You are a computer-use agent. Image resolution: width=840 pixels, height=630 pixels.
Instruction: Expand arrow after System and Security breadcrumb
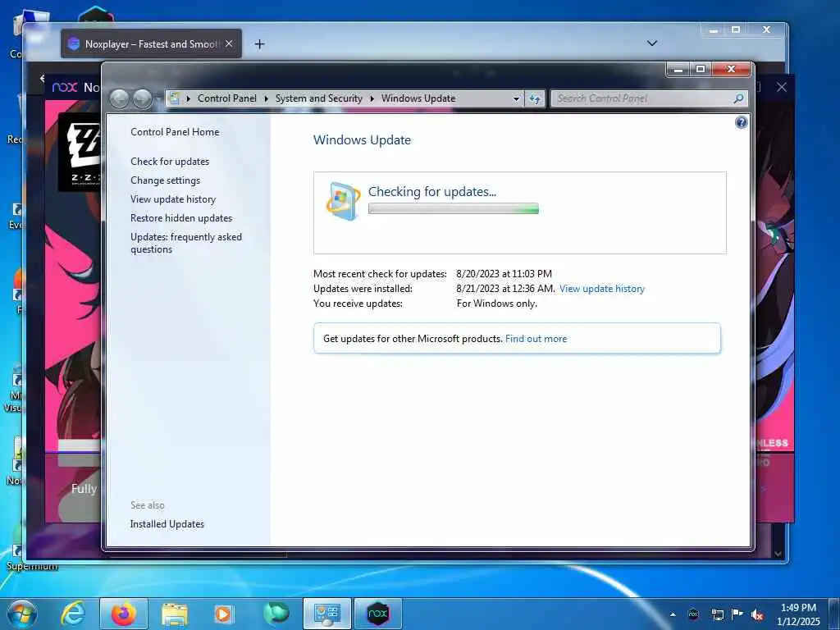coord(372,98)
